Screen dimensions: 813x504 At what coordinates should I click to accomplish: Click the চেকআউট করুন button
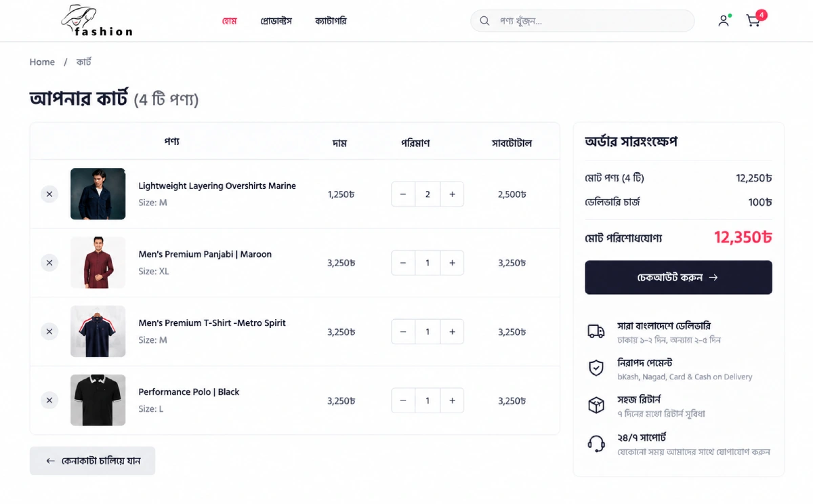pyautogui.click(x=678, y=277)
